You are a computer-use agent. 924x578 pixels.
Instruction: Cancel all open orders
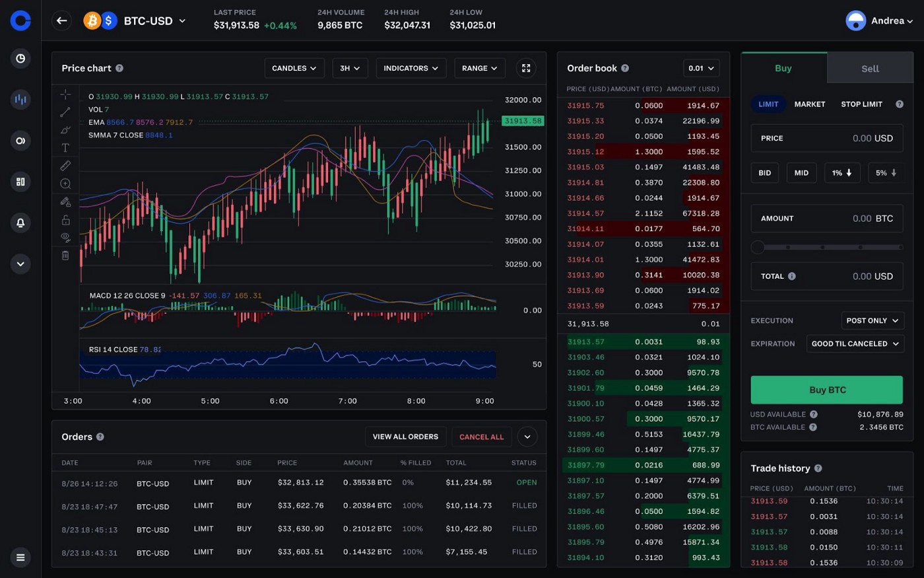click(x=481, y=437)
